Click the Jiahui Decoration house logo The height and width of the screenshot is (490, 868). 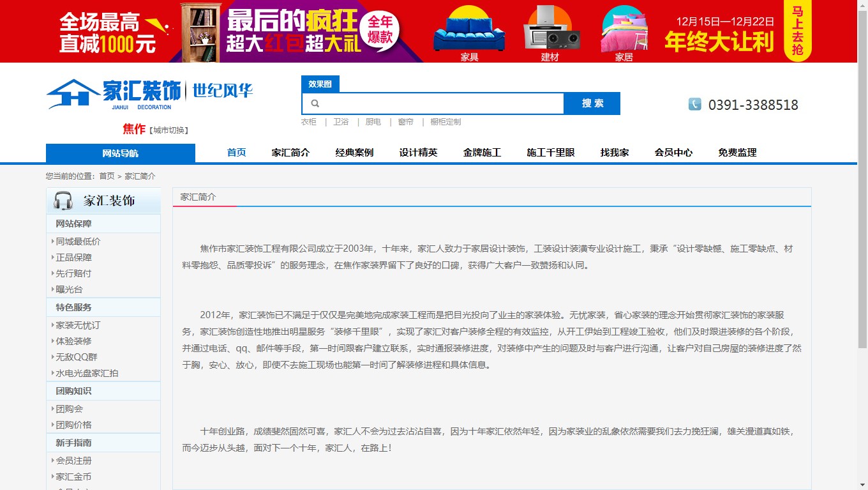pyautogui.click(x=73, y=94)
